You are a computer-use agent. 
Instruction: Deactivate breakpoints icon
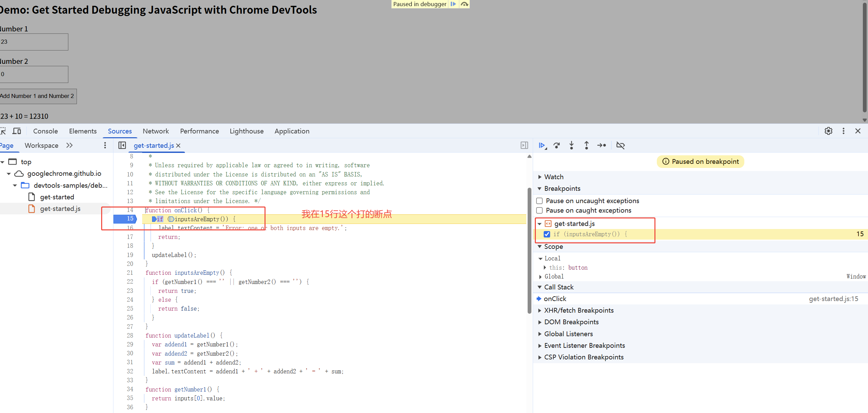pos(620,145)
